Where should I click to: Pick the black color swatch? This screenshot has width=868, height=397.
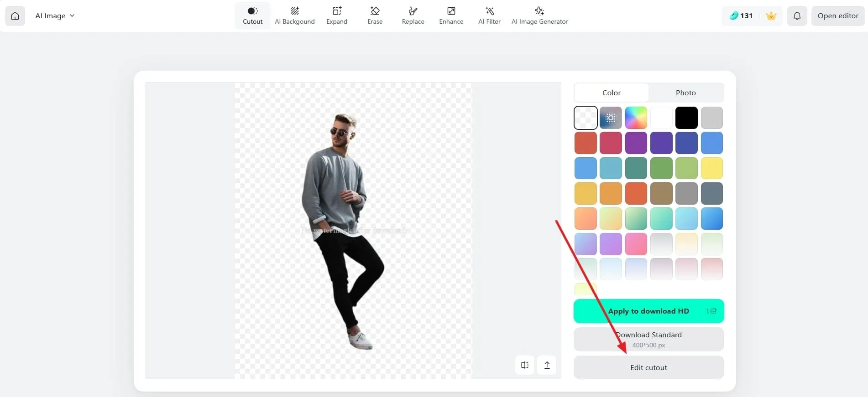pos(686,118)
